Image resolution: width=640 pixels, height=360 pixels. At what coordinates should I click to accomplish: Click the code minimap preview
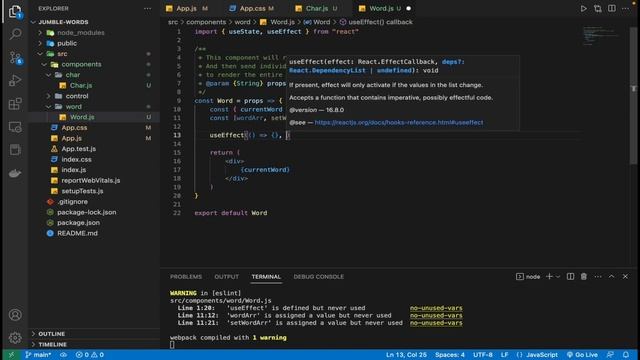(x=600, y=36)
